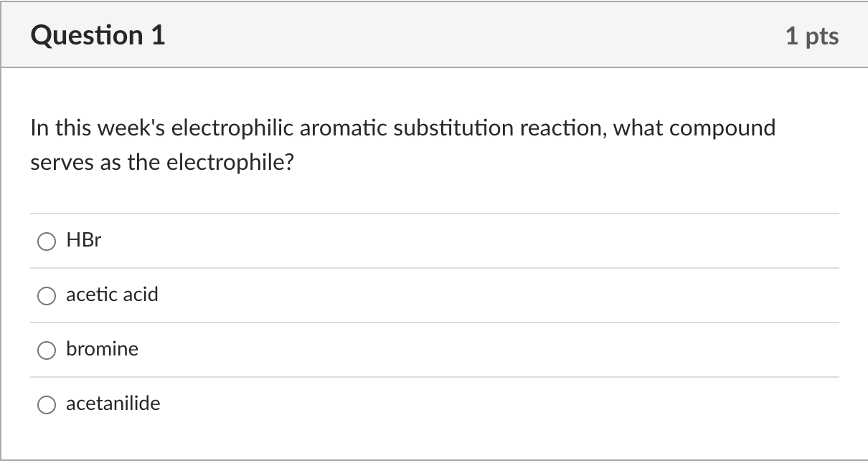Click the empty circle next to HBr
This screenshot has height=463, width=868.
click(x=47, y=242)
